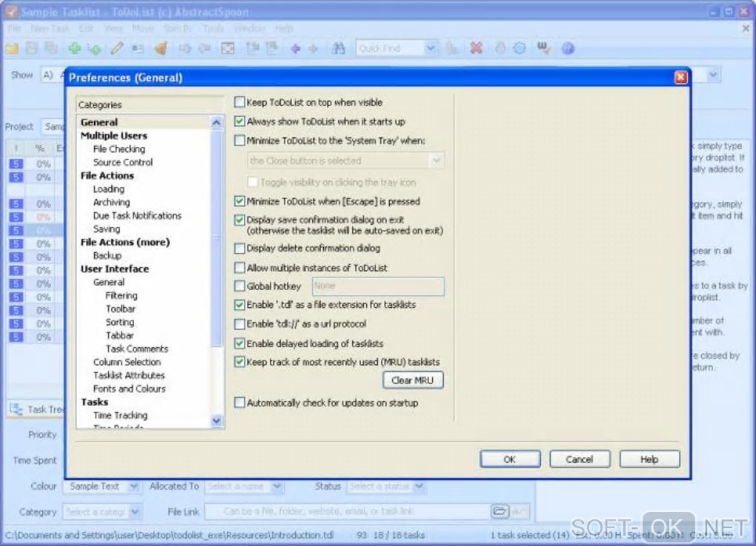
Task: Open the Window menu
Action: (x=249, y=28)
